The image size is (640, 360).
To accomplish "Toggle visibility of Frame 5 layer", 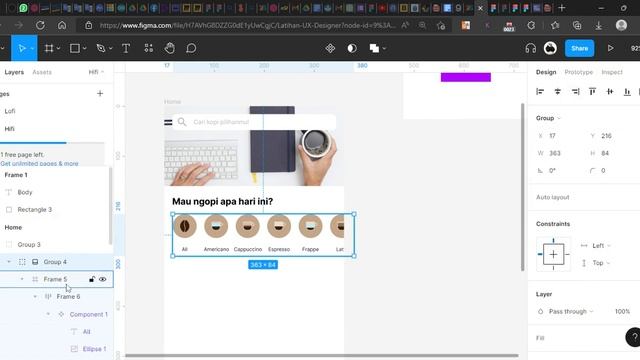I will pos(102,279).
